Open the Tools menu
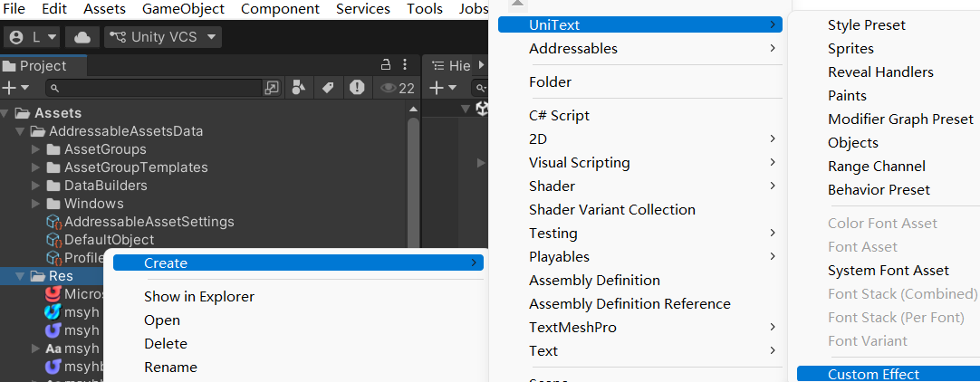Screen dimensions: 980x382 pos(425,9)
